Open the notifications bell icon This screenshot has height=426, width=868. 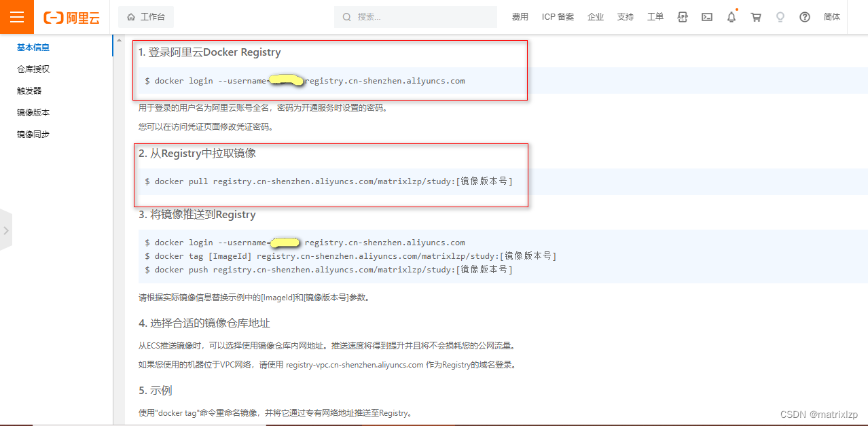click(731, 17)
